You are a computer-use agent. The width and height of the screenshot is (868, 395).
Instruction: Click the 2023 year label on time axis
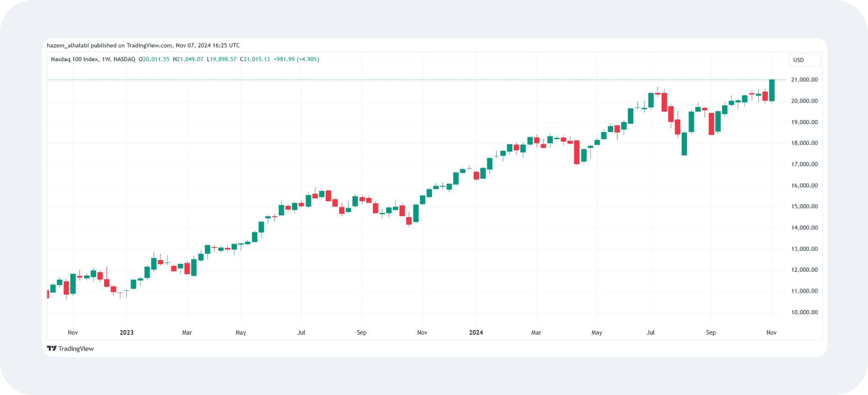click(x=126, y=332)
